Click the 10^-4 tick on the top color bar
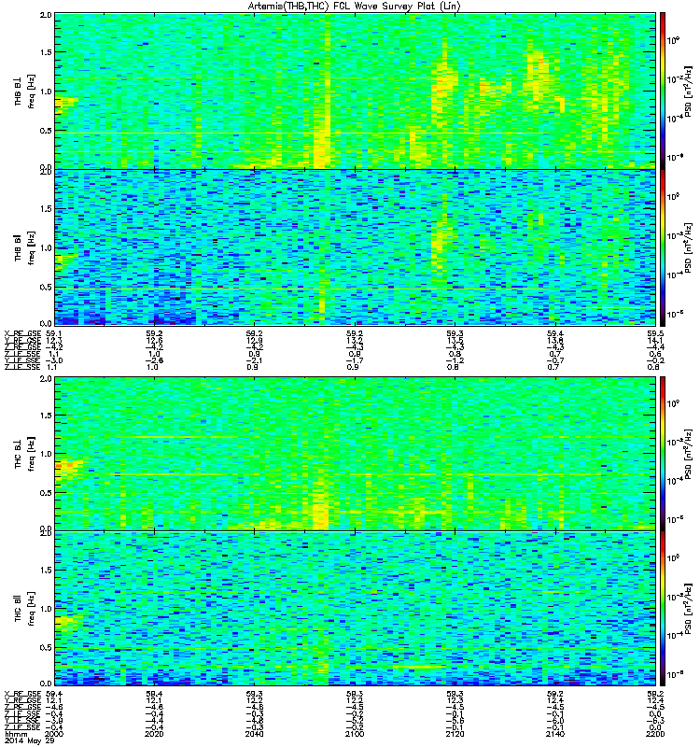The width and height of the screenshot is (700, 747). 673,119
